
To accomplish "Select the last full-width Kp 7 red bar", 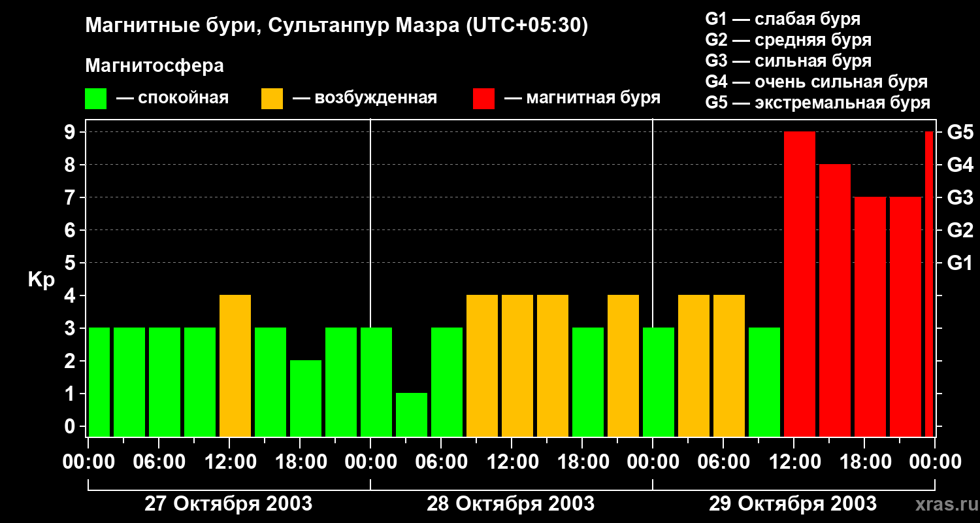I will tap(906, 317).
